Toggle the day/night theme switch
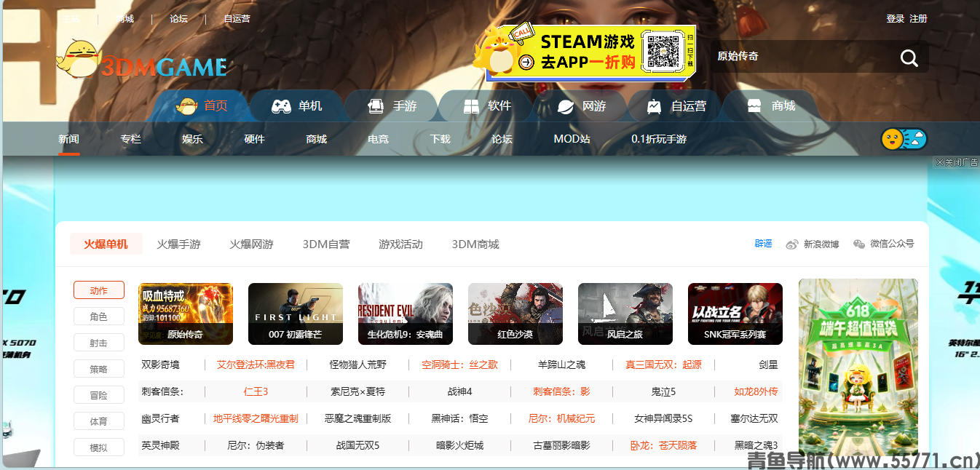 (904, 139)
